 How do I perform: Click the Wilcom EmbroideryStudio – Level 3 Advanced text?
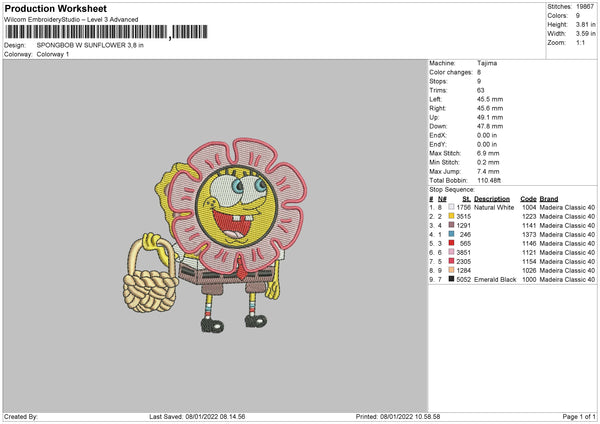click(71, 20)
